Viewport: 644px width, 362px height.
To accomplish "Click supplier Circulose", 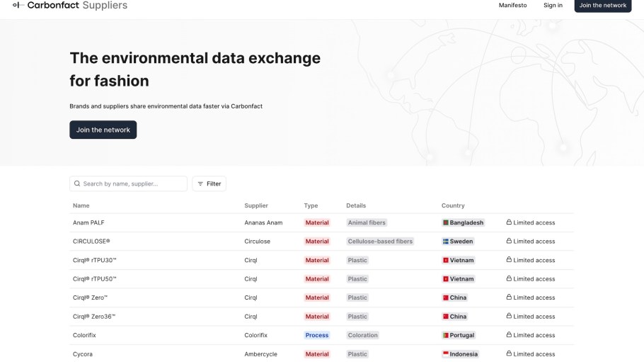I will click(x=257, y=242).
